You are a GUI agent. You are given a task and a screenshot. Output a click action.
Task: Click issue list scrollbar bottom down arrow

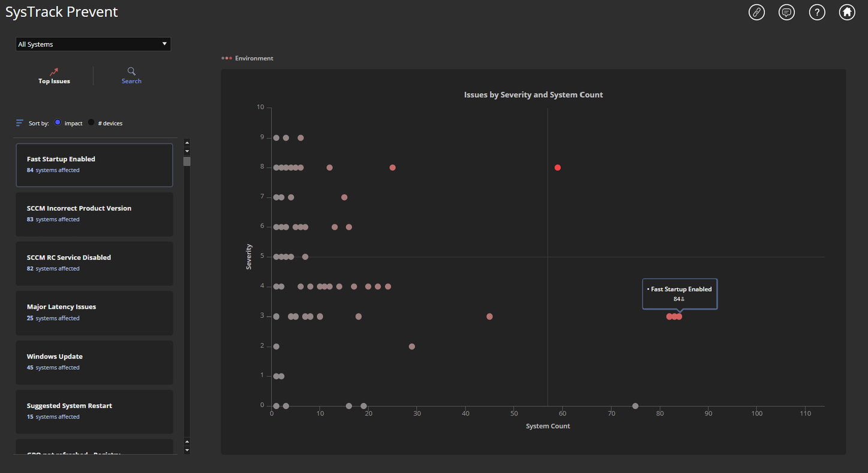coord(187,450)
